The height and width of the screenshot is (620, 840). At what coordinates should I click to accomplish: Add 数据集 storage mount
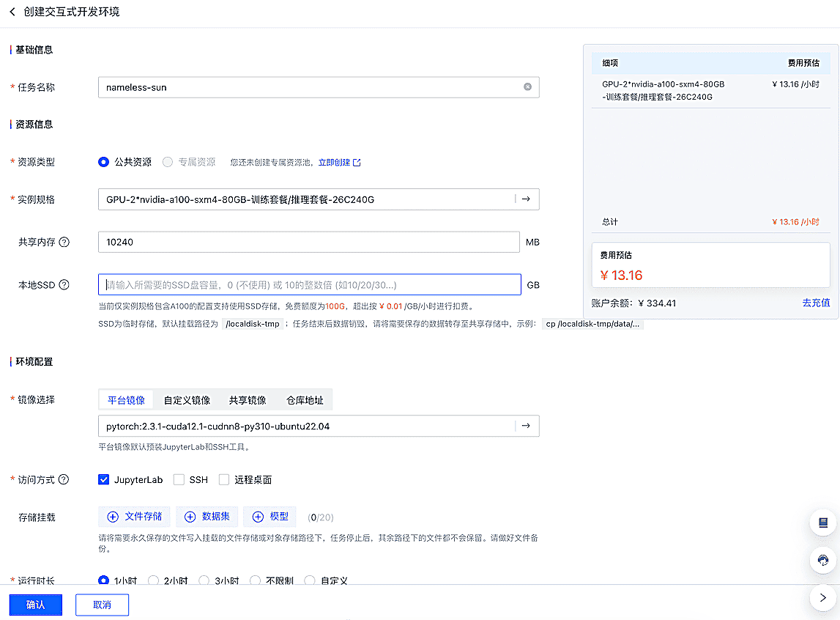[207, 517]
